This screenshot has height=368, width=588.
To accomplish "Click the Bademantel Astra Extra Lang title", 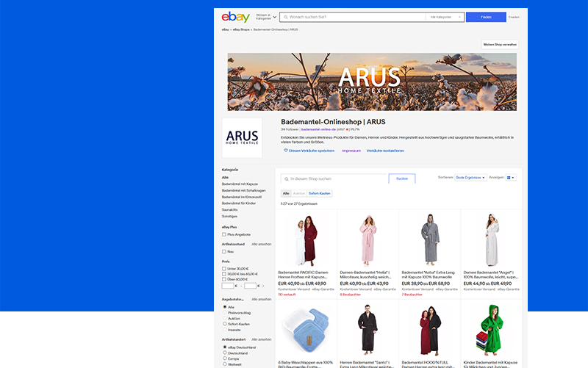I will point(428,275).
